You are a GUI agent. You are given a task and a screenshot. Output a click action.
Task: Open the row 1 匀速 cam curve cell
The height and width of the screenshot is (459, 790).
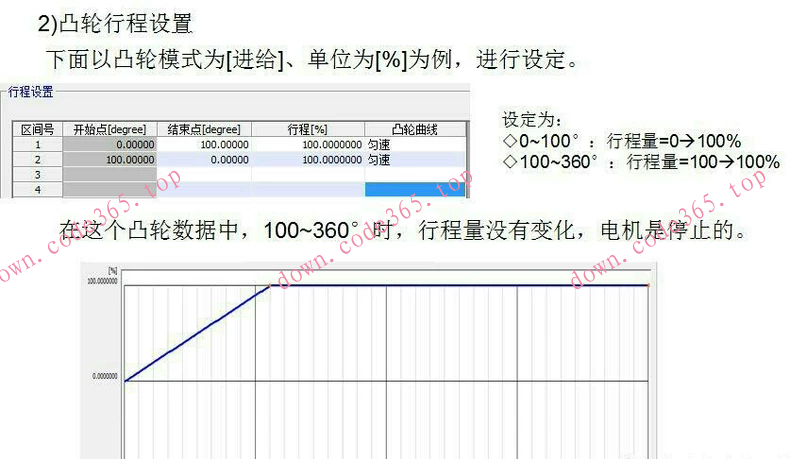415,145
